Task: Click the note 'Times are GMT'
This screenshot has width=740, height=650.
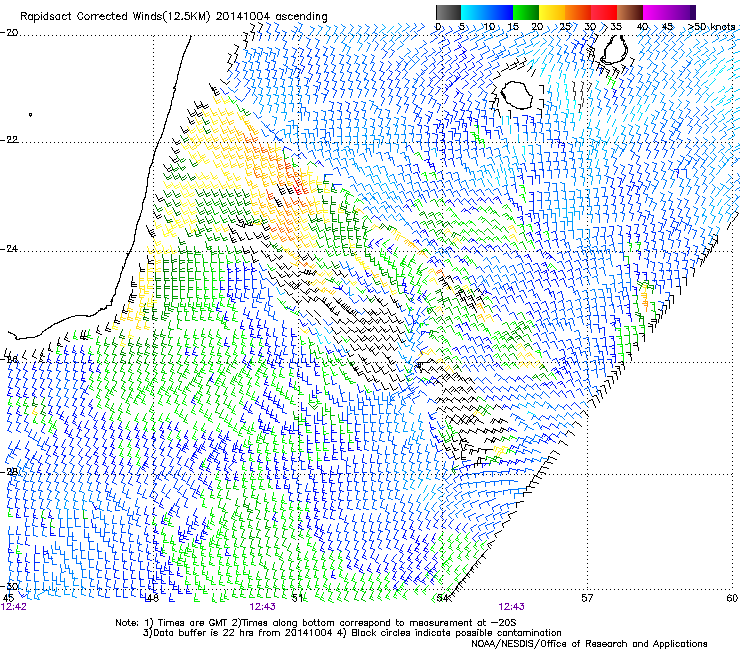Action: coord(193,623)
